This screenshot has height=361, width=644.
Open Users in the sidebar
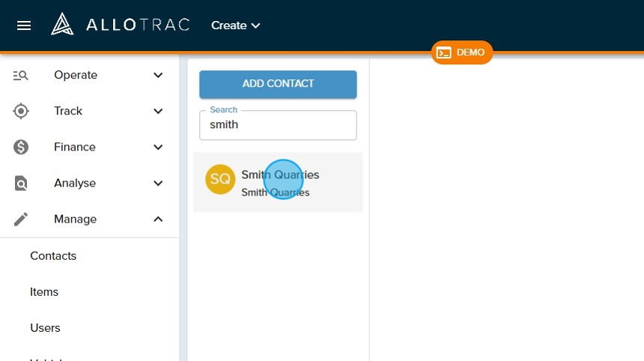pos(45,327)
